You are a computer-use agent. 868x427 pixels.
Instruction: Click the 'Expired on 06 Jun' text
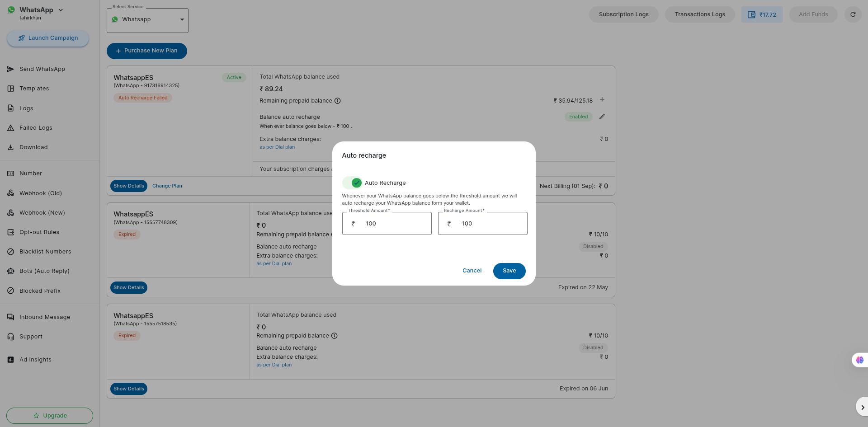point(584,389)
